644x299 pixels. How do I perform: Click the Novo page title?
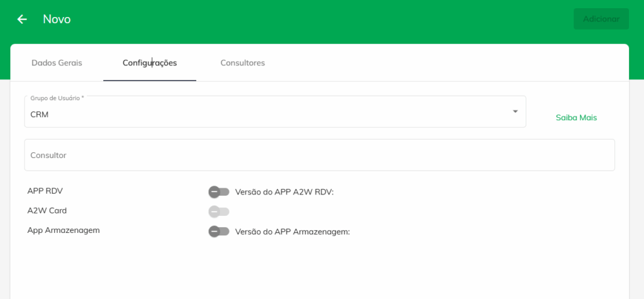[x=57, y=20]
